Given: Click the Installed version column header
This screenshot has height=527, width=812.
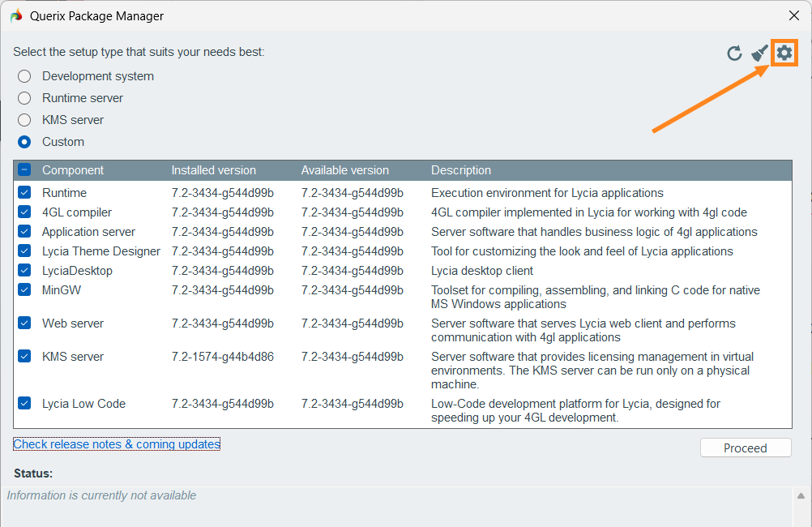Looking at the screenshot, I should point(213,170).
